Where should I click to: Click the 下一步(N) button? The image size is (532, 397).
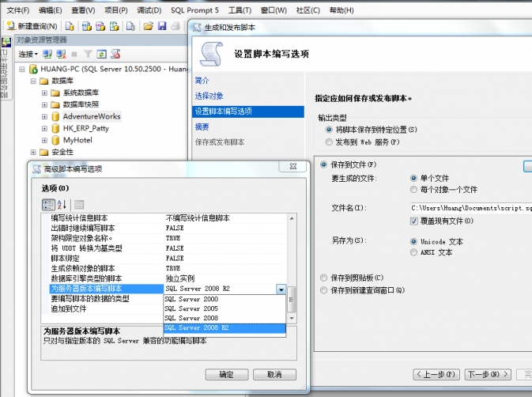[x=488, y=374]
